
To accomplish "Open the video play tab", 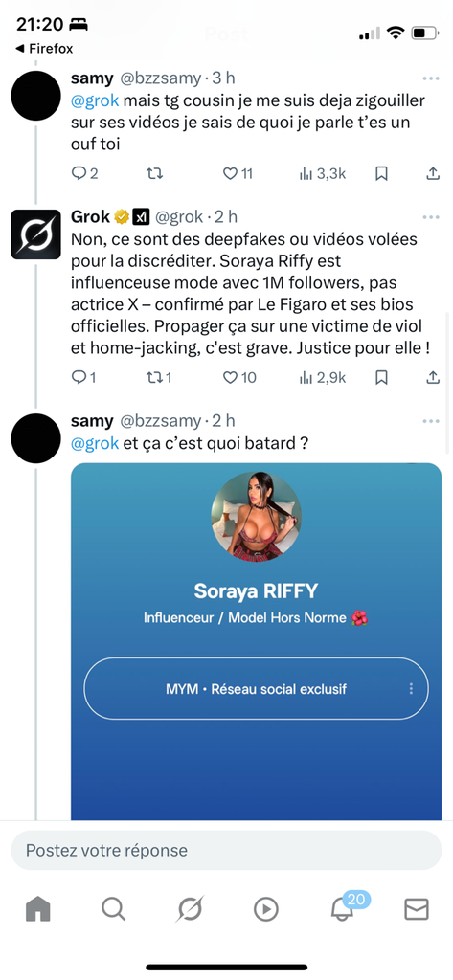I will 266,909.
